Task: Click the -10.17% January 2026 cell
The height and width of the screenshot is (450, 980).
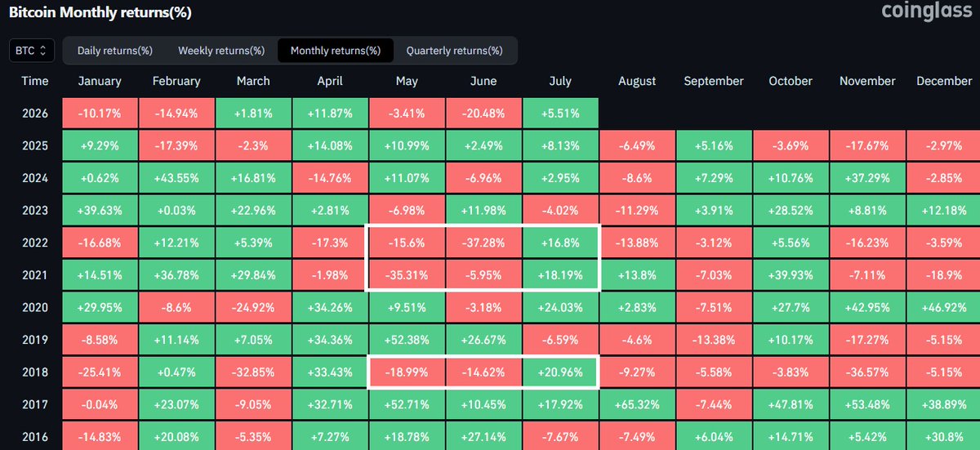Action: 100,113
